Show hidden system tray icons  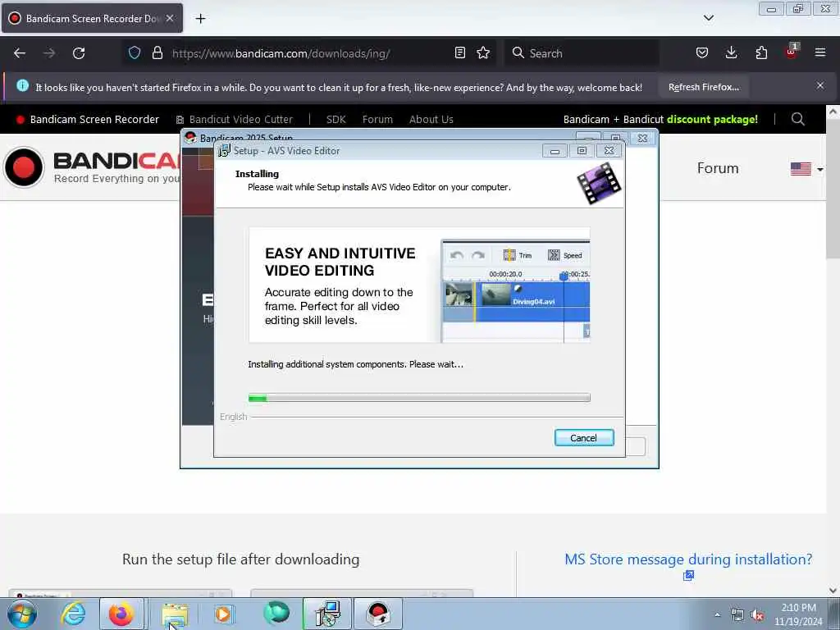click(x=717, y=614)
